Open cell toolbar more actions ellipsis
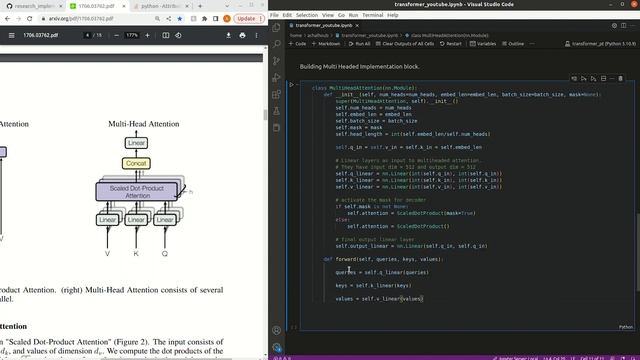 612,78
